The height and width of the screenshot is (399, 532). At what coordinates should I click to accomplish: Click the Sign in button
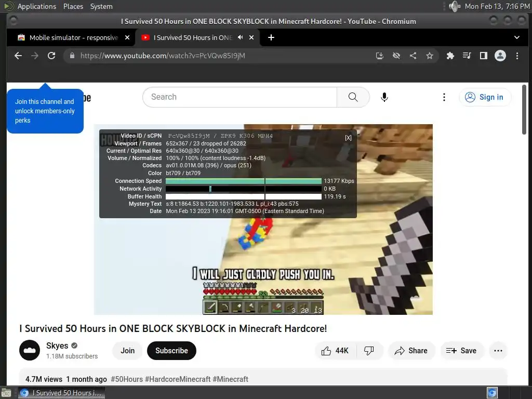point(485,97)
